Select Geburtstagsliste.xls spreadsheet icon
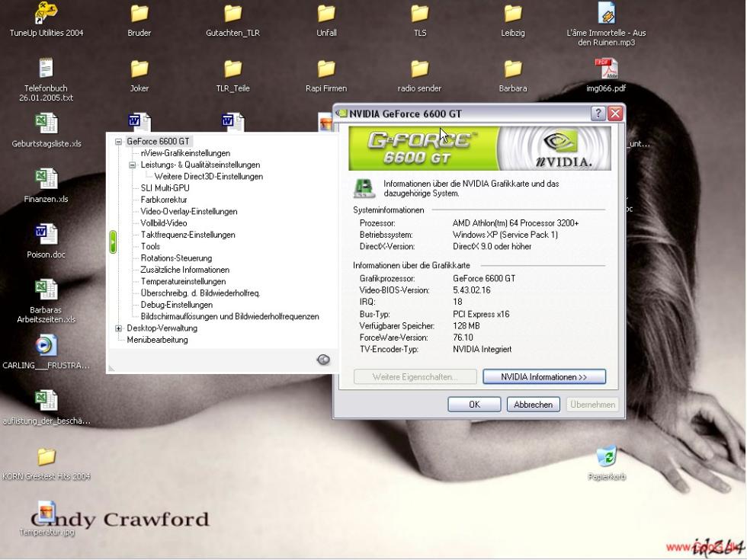Image resolution: width=747 pixels, height=560 pixels. 46,123
